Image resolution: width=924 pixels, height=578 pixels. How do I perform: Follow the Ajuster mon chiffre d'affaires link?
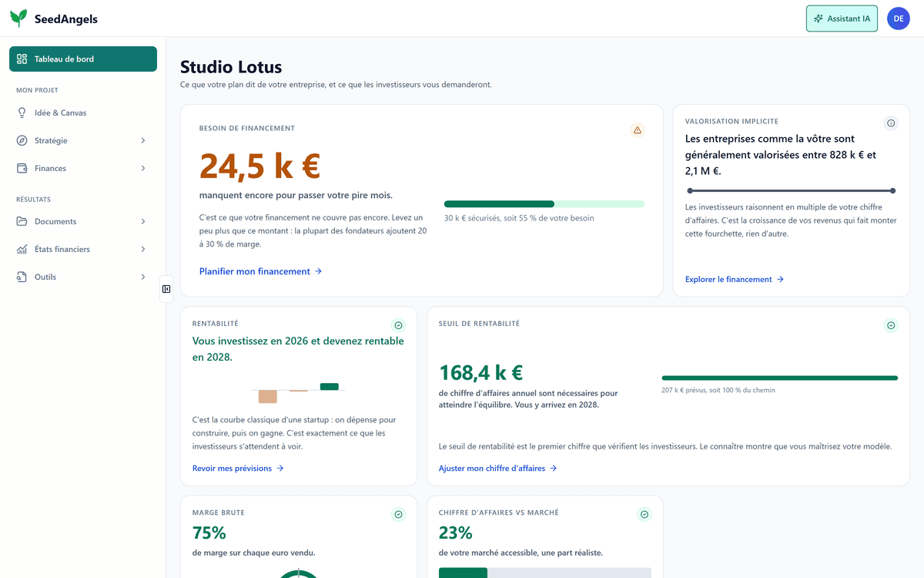pyautogui.click(x=497, y=468)
